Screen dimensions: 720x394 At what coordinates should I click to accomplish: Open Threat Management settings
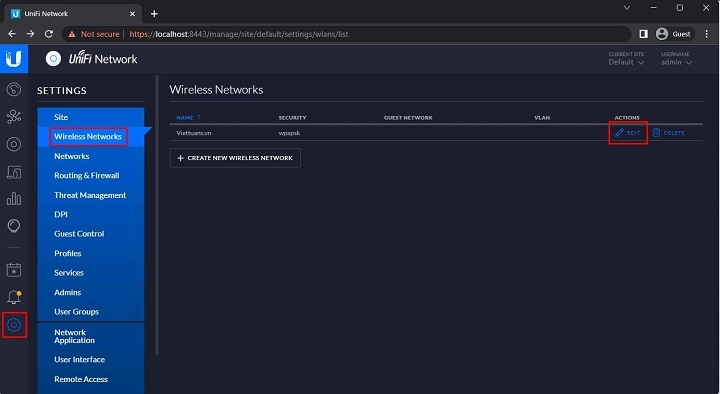pyautogui.click(x=90, y=195)
